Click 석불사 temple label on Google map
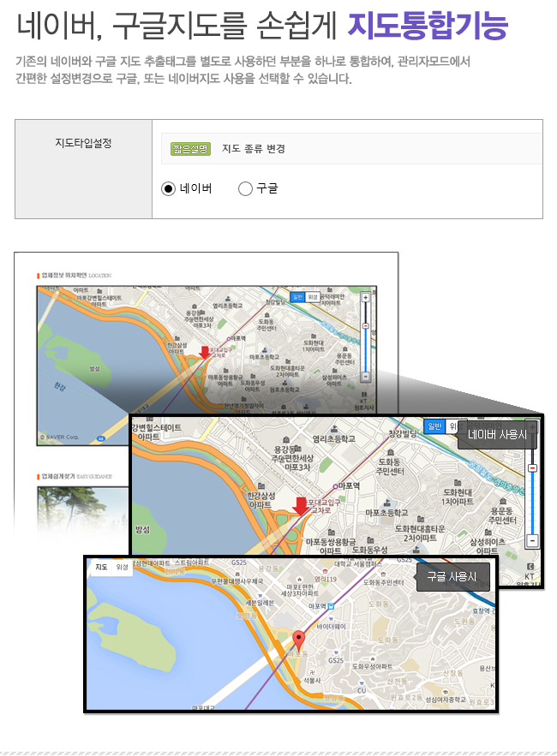Viewport: 557px width, 756px height. 312,681
